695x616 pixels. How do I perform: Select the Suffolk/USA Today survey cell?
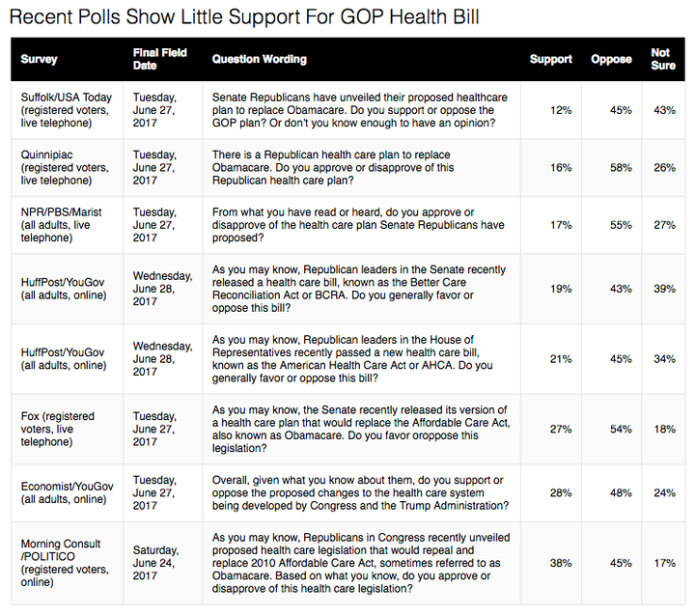point(67,110)
